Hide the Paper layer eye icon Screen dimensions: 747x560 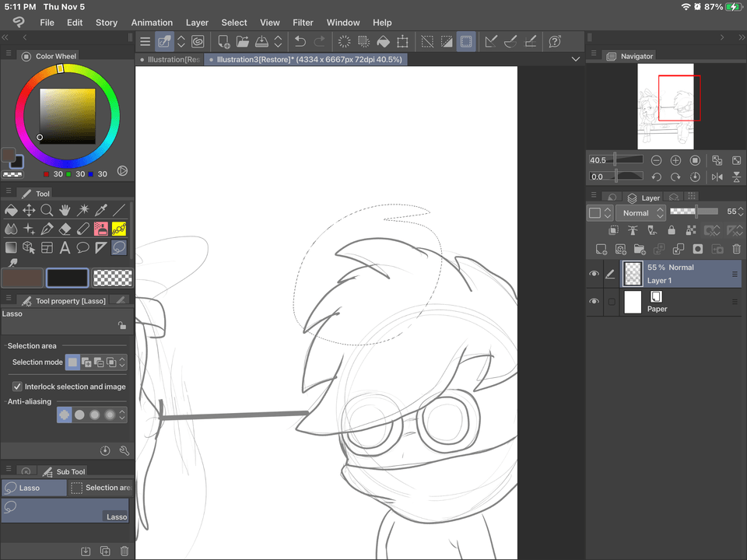pyautogui.click(x=594, y=302)
